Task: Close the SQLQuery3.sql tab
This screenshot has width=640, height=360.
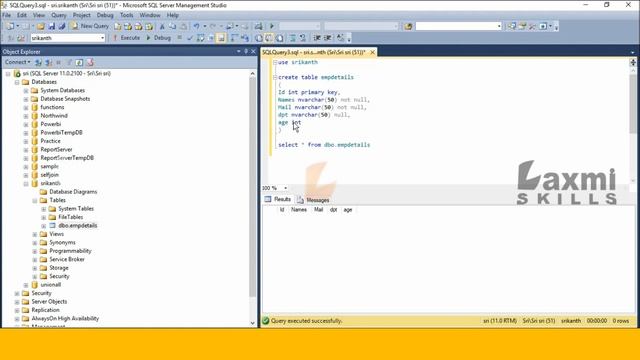Action: (x=372, y=52)
